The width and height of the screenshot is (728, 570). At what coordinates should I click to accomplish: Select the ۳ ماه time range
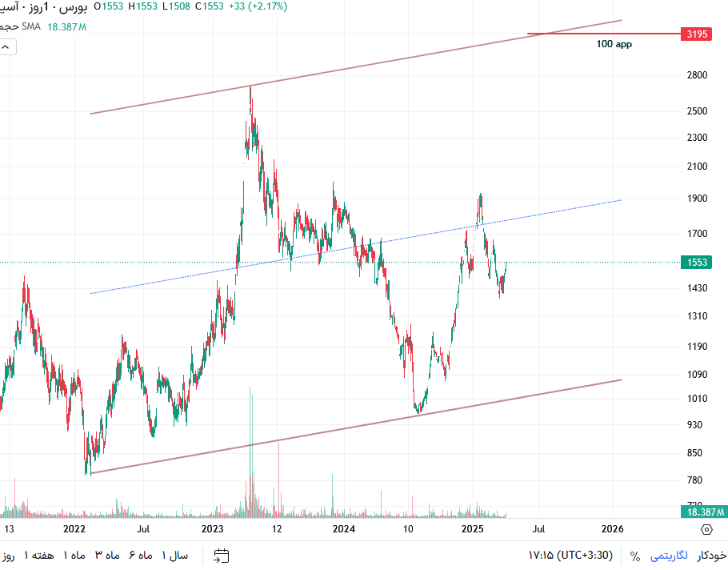107,555
